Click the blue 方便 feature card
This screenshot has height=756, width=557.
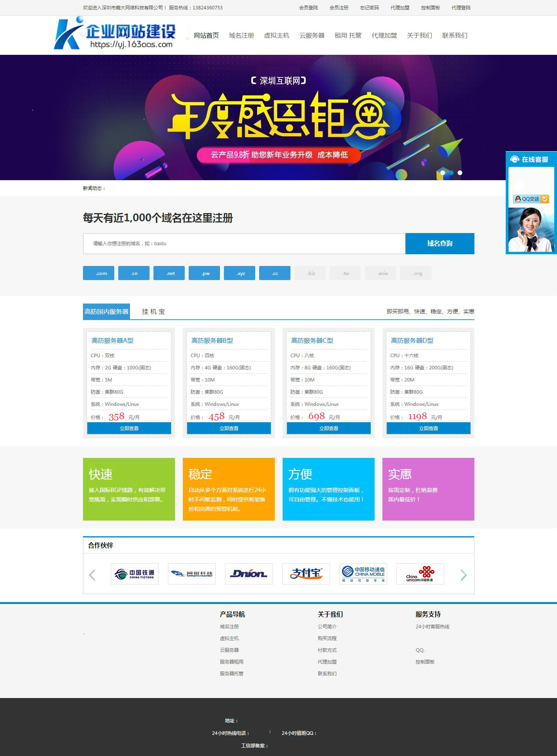[328, 489]
